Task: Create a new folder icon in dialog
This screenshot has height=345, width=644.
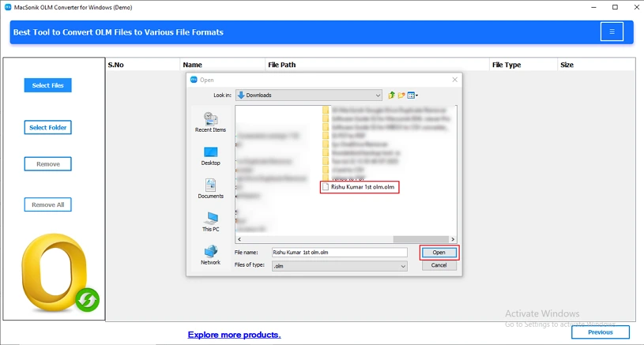Action: (401, 96)
